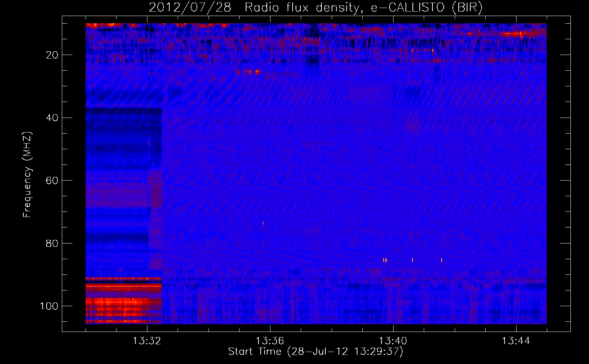
Task: Click the isolated yellow spike near 74 MHz
Action: (263, 223)
